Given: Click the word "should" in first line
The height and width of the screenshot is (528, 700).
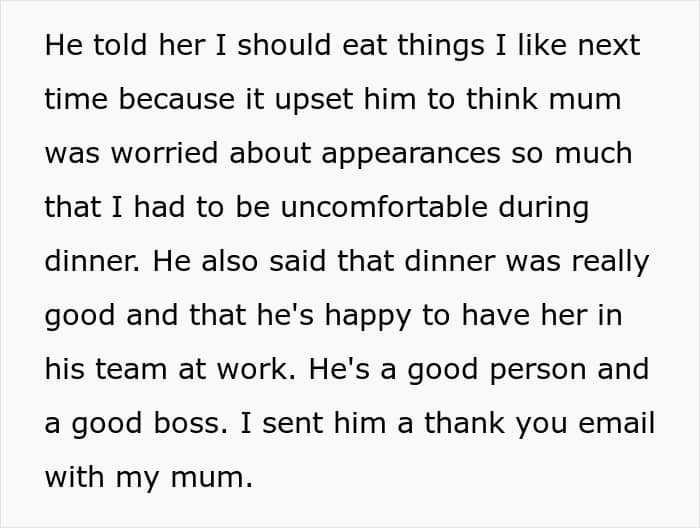Looking at the screenshot, I should [x=284, y=45].
